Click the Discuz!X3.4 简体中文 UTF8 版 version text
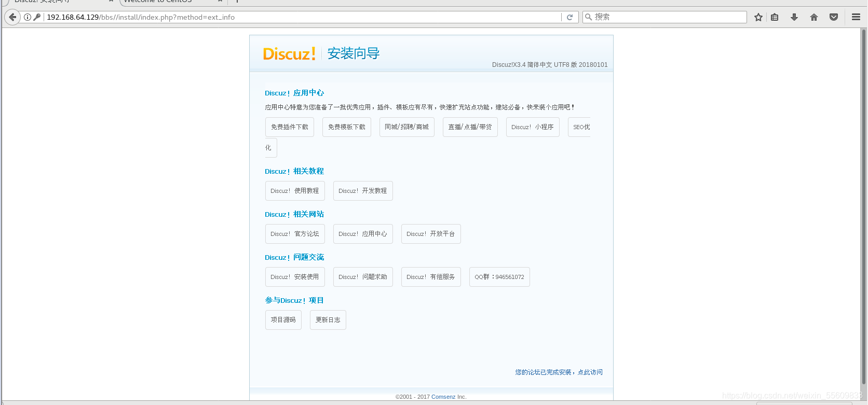 pos(550,65)
